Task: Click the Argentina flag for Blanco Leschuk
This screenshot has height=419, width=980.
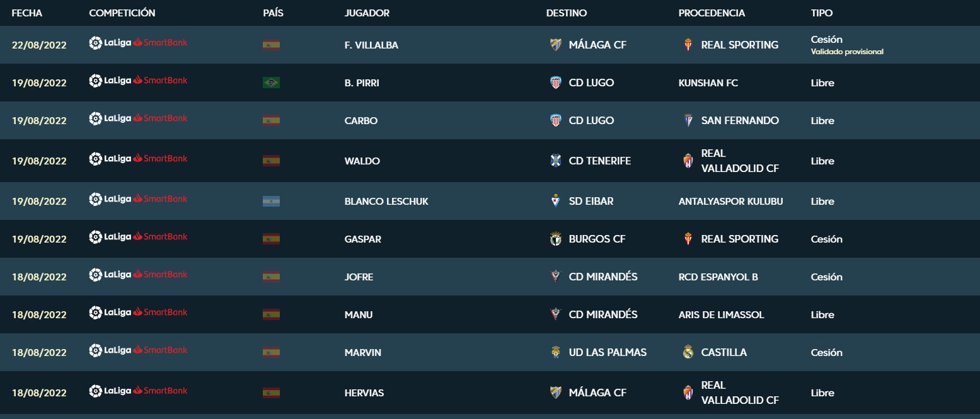Action: click(271, 201)
